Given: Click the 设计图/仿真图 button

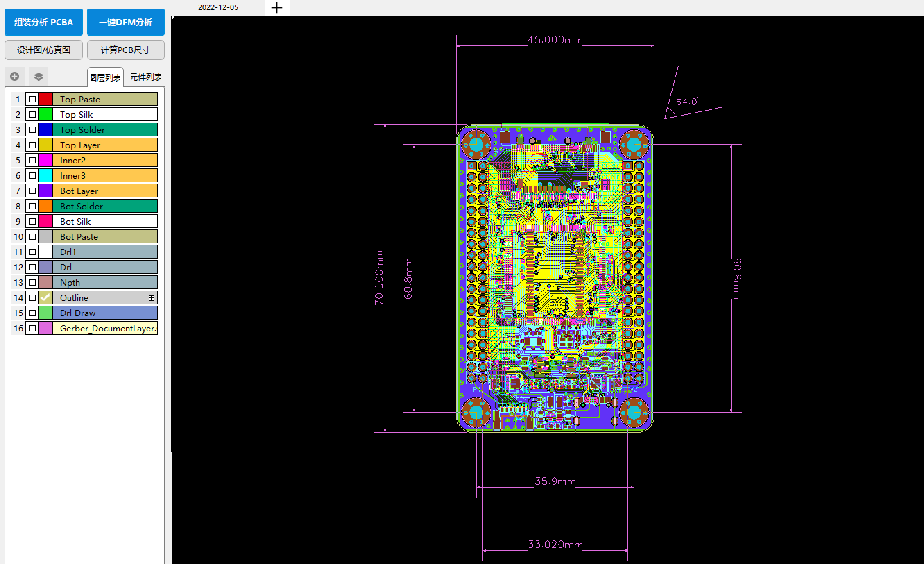Looking at the screenshot, I should point(43,50).
